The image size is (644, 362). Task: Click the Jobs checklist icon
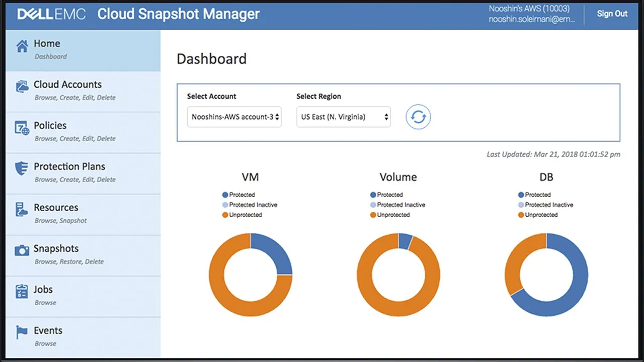pyautogui.click(x=22, y=292)
